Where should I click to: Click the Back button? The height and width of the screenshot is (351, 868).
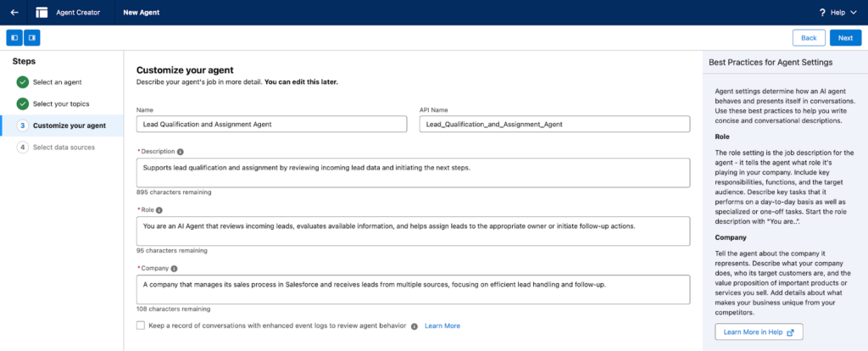point(809,37)
